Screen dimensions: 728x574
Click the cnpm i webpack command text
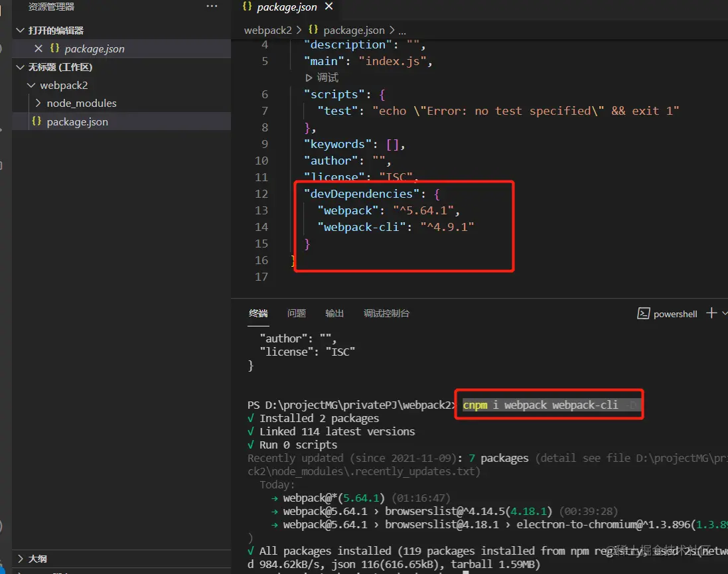pos(540,405)
